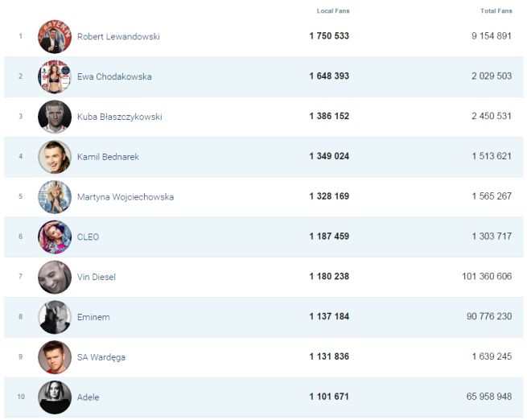Select Kamil Bednarek's round avatar
The image size is (527, 420).
click(55, 157)
